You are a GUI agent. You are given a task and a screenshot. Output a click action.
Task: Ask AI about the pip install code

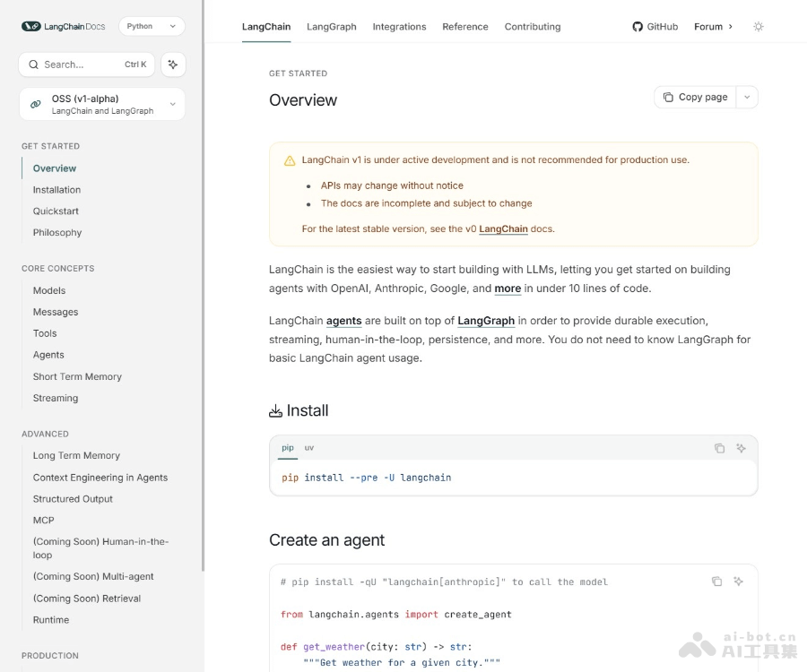click(742, 448)
